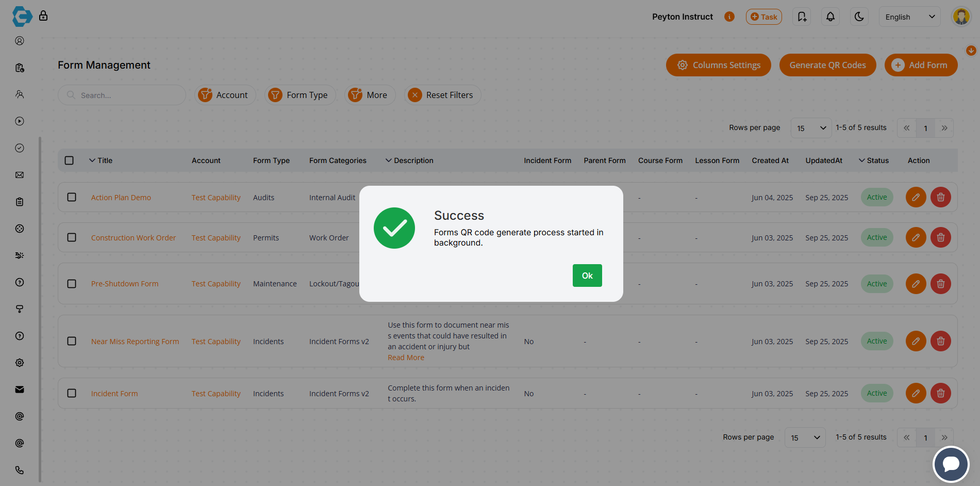Click the bookmark-add icon in the top bar
The width and height of the screenshot is (980, 486).
coord(802,17)
